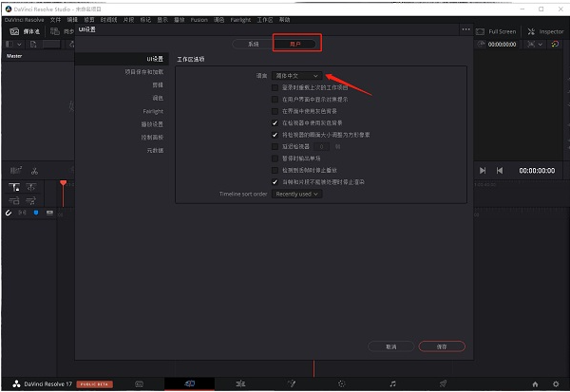Enable the checkbox beside the frame delay field
This screenshot has width=570, height=392.
coord(275,146)
